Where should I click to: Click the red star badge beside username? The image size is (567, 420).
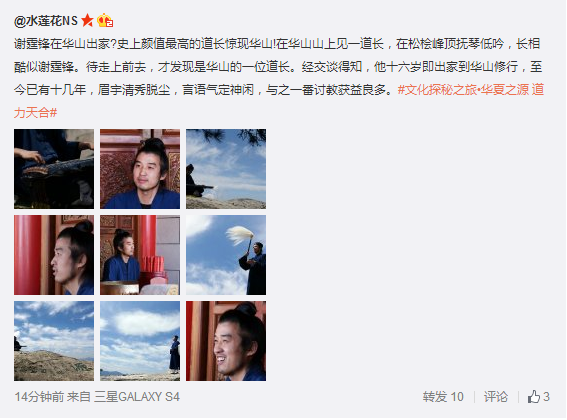coord(87,21)
